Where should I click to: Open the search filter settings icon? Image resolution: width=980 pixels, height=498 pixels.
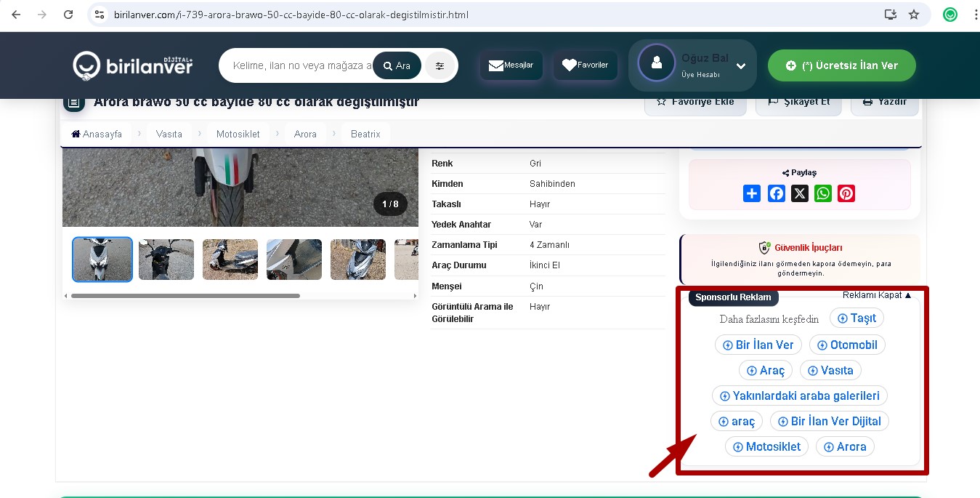[x=440, y=65]
